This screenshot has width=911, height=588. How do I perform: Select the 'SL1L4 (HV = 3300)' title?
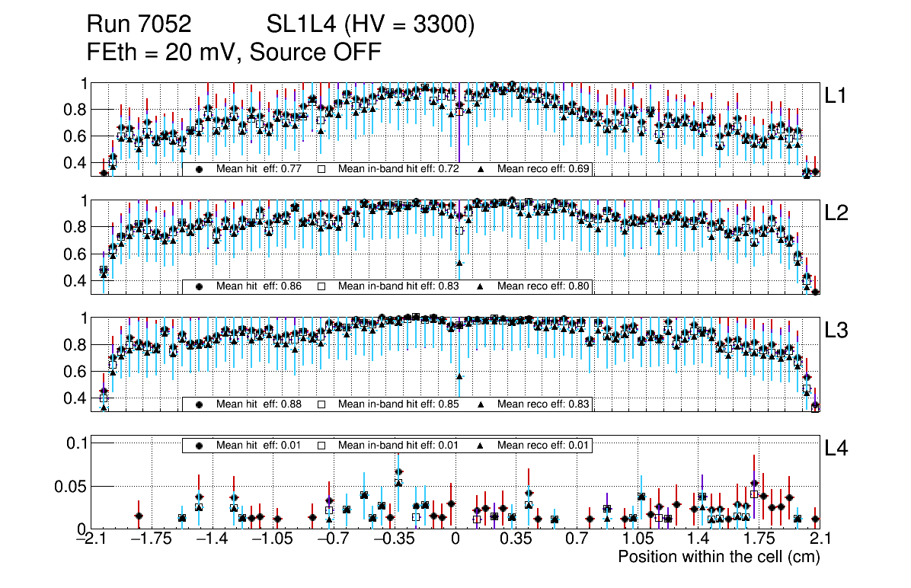[371, 25]
